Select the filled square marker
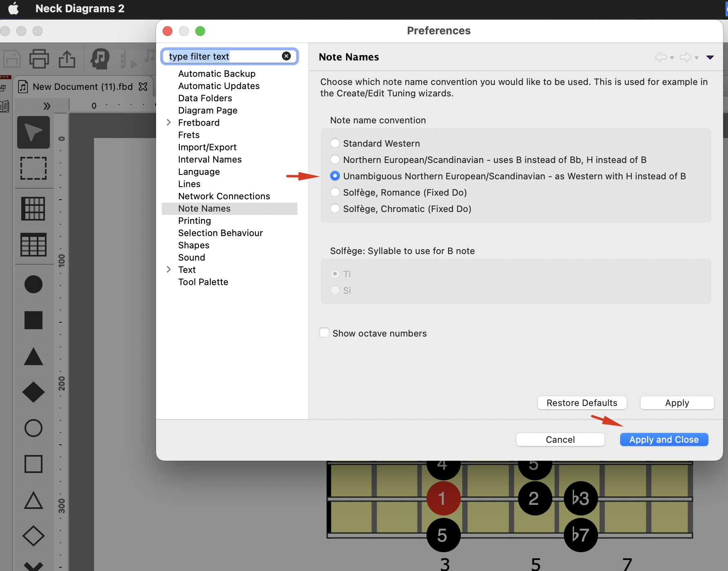The image size is (728, 571). click(33, 320)
